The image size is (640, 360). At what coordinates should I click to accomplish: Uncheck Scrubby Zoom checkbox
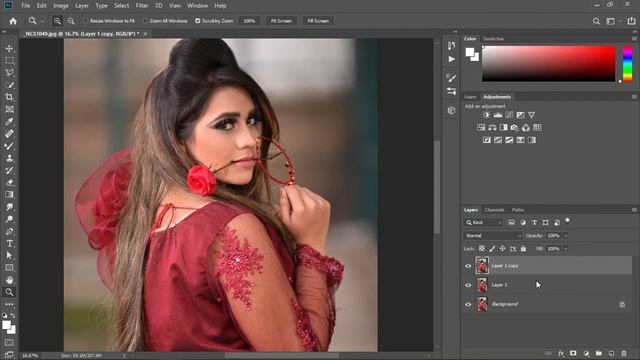pyautogui.click(x=198, y=21)
